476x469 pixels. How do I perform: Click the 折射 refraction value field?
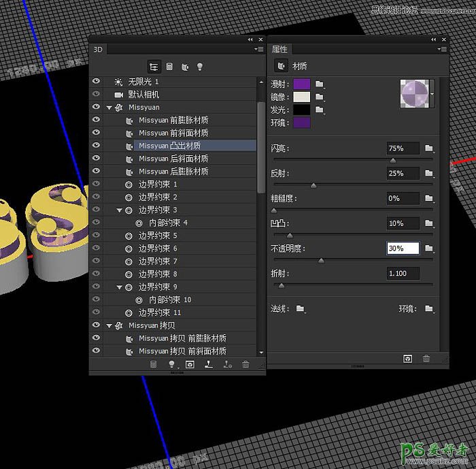coord(403,273)
